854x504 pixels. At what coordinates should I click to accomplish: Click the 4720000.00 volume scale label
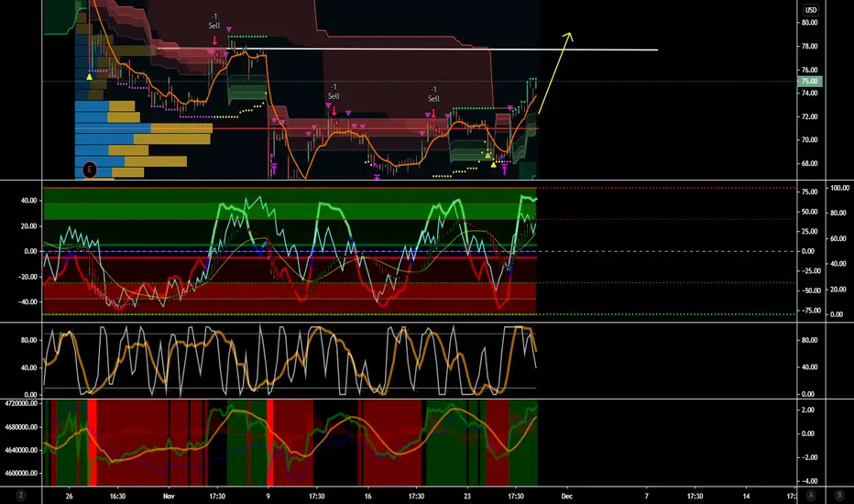21,404
